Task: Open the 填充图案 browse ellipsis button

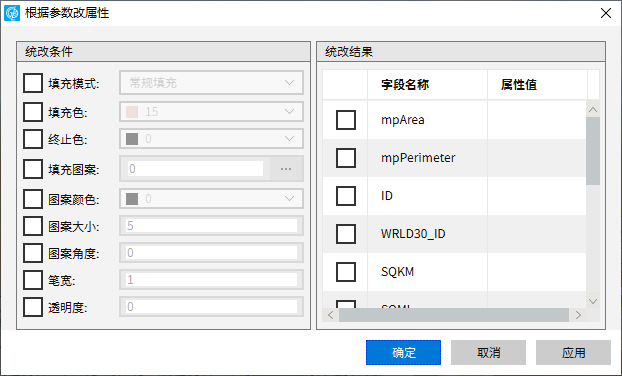Action: (x=286, y=169)
